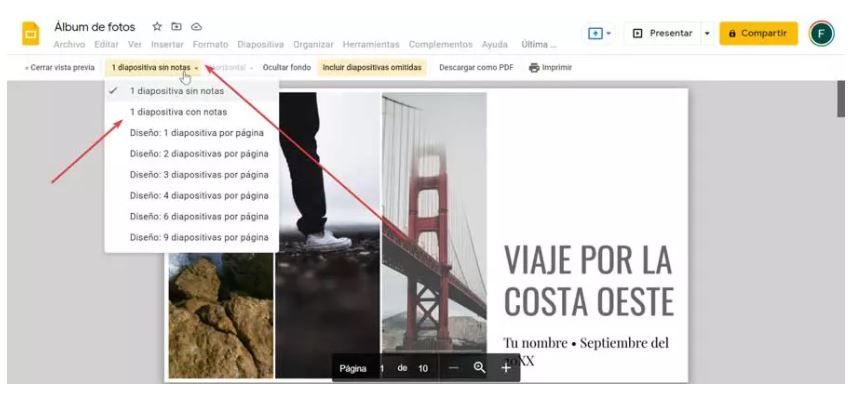Click the presentation title Álbum de fotos
This screenshot has height=397, width=855.
(94, 27)
